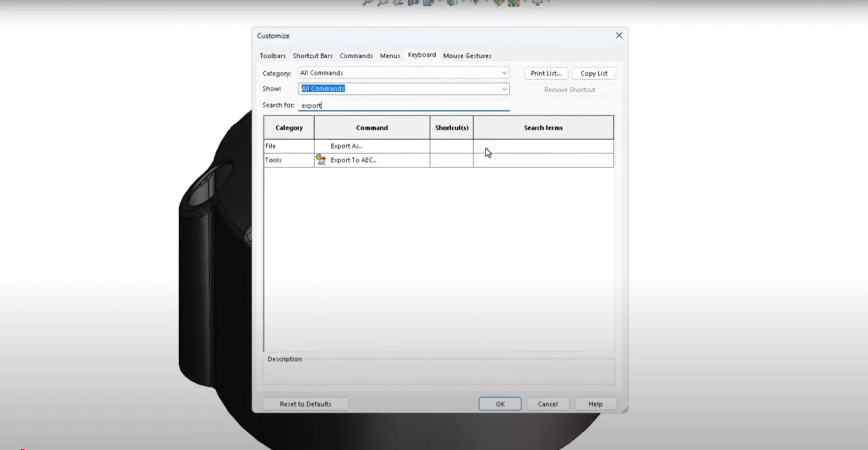Open Help from the dialog

[595, 404]
